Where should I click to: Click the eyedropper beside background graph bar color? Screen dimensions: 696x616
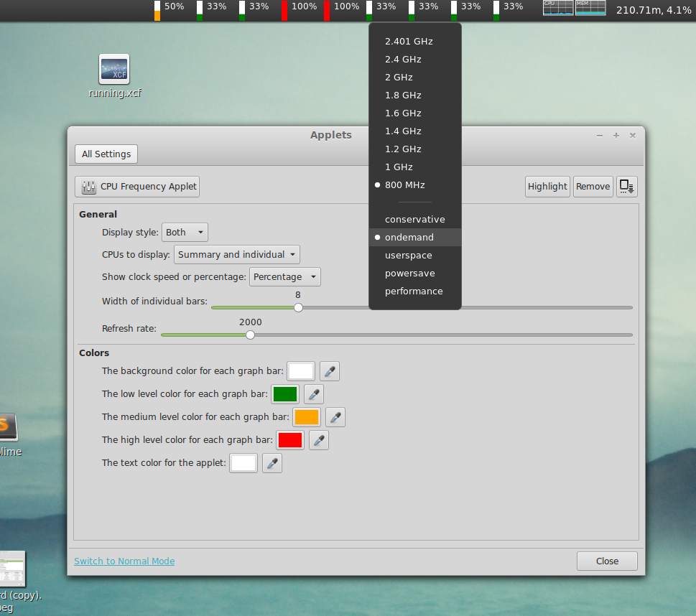tap(329, 371)
